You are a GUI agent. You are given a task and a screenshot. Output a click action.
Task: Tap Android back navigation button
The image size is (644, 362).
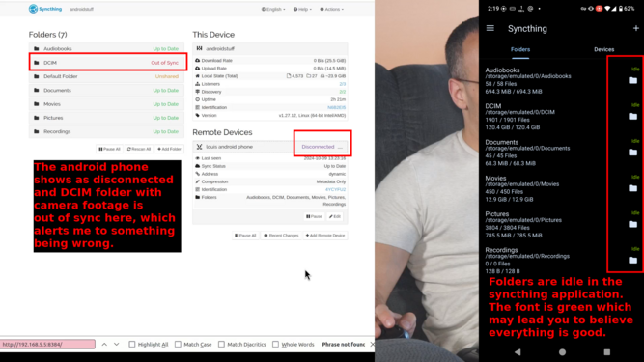click(518, 351)
